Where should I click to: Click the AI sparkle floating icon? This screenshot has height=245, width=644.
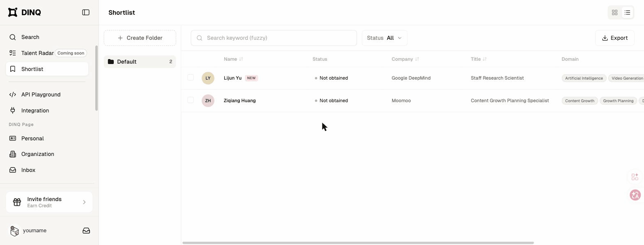pyautogui.click(x=635, y=177)
